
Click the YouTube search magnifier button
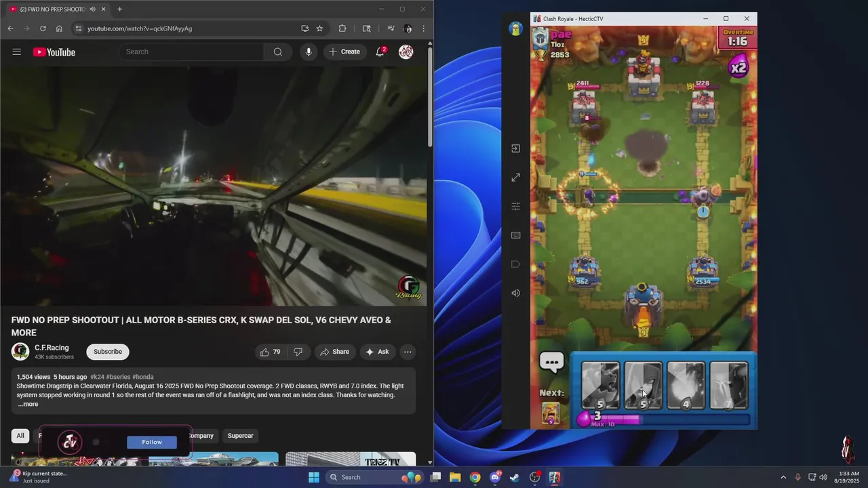(x=278, y=52)
